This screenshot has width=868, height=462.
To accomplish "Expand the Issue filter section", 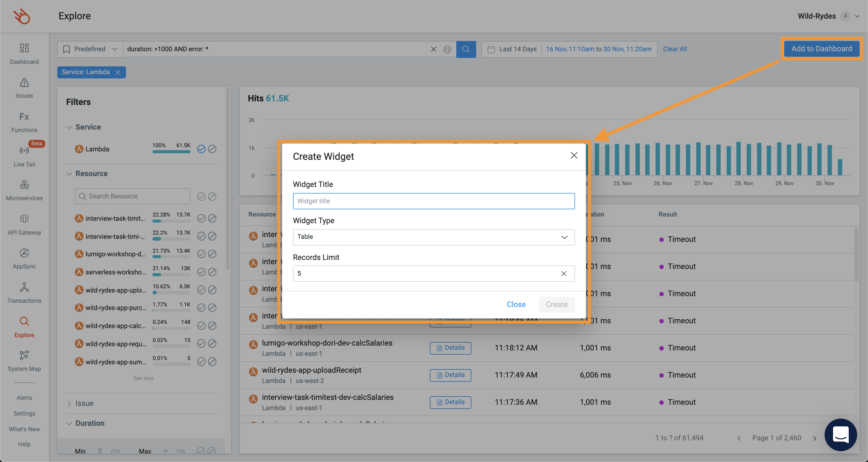I will [x=84, y=403].
